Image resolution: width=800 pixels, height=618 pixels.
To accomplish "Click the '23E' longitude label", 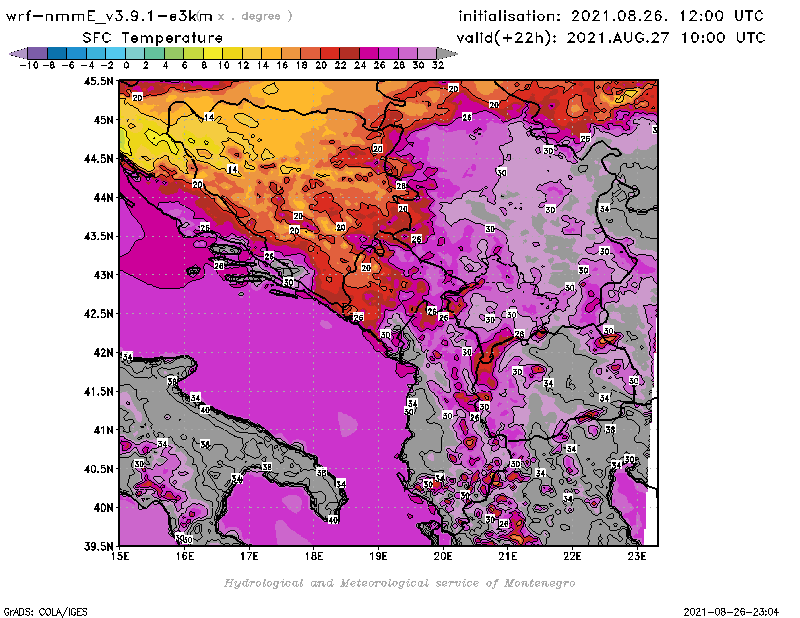I will point(637,556).
